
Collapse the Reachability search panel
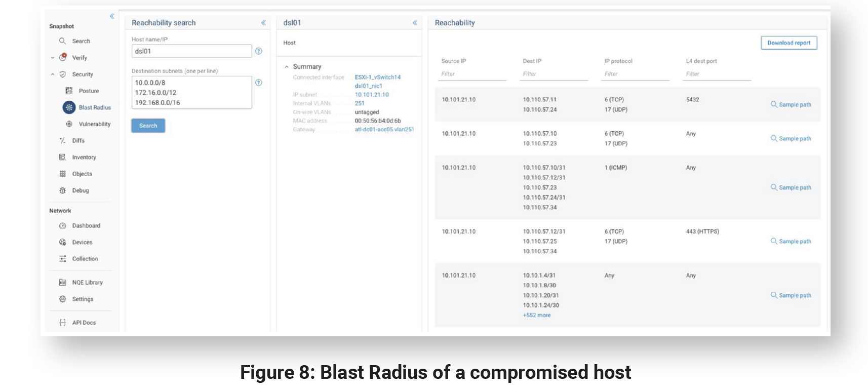click(263, 23)
